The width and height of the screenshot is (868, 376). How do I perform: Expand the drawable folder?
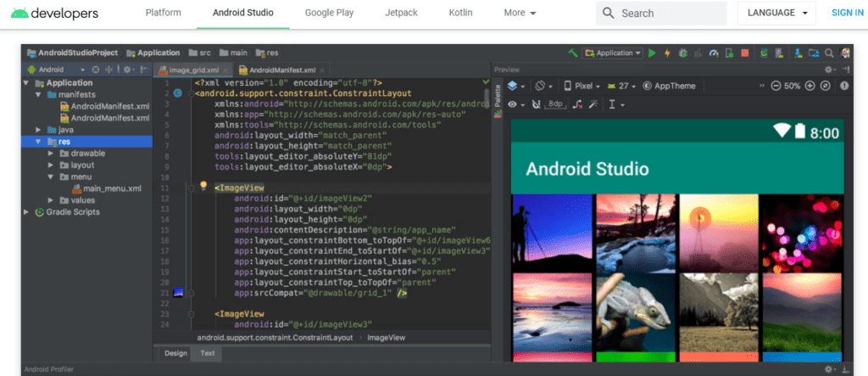tap(51, 153)
